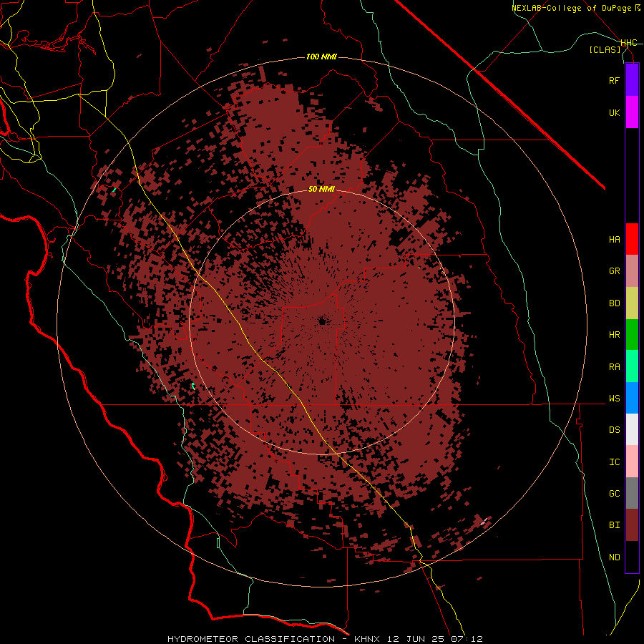This screenshot has height=644, width=644.
Task: Click the white DS legend swatch
Action: pos(632,429)
